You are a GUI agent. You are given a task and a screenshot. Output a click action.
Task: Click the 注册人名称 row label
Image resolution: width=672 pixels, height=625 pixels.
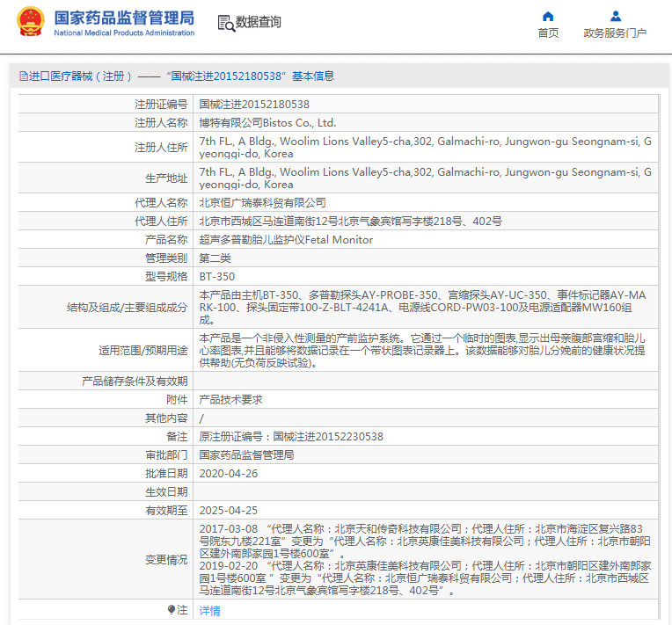pyautogui.click(x=161, y=122)
